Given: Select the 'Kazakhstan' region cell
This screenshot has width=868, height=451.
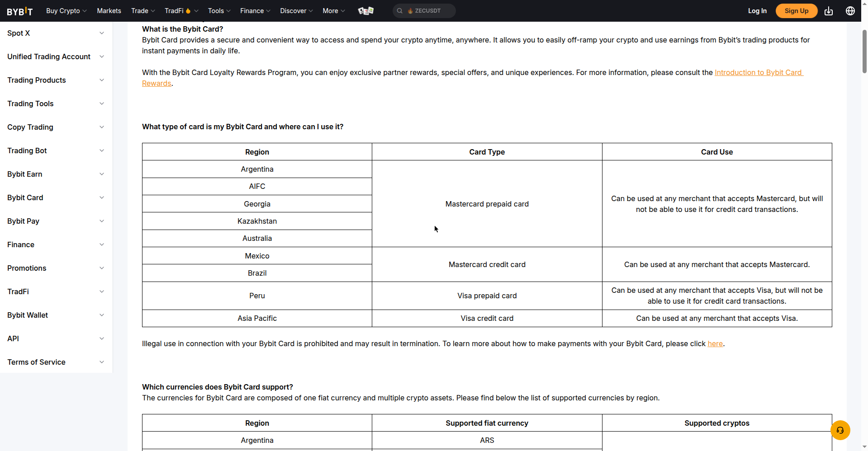Looking at the screenshot, I should 257,221.
